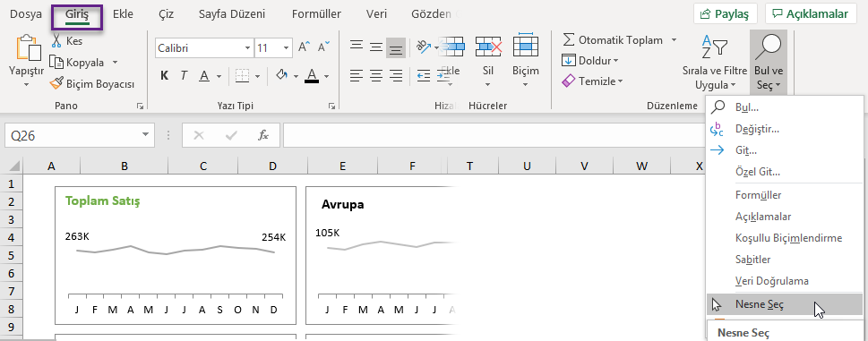
Task: Toggle italic with the T button
Action: (x=184, y=76)
